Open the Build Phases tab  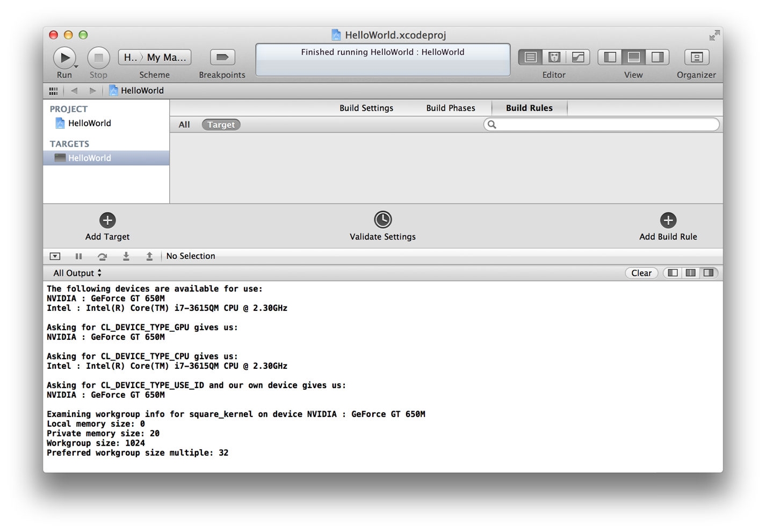coord(450,108)
